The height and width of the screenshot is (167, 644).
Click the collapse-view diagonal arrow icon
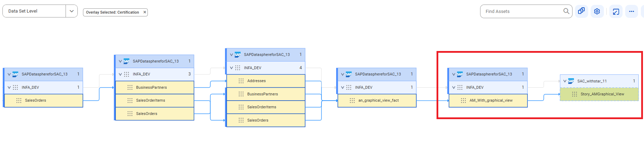tap(616, 11)
